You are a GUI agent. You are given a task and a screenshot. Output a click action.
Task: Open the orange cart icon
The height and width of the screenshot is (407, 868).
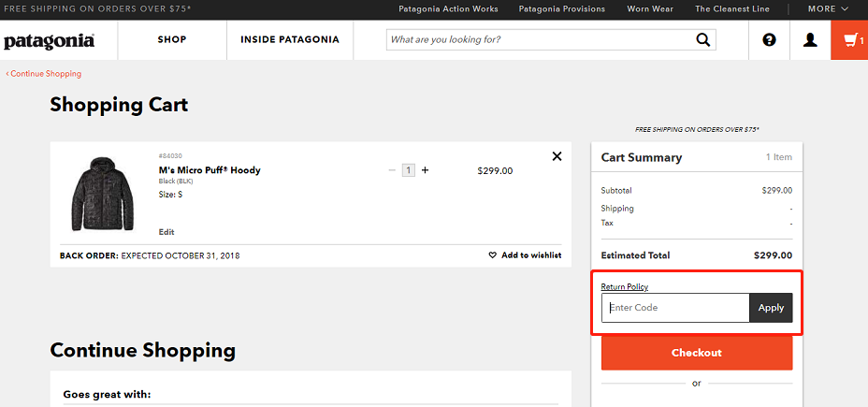pos(849,40)
